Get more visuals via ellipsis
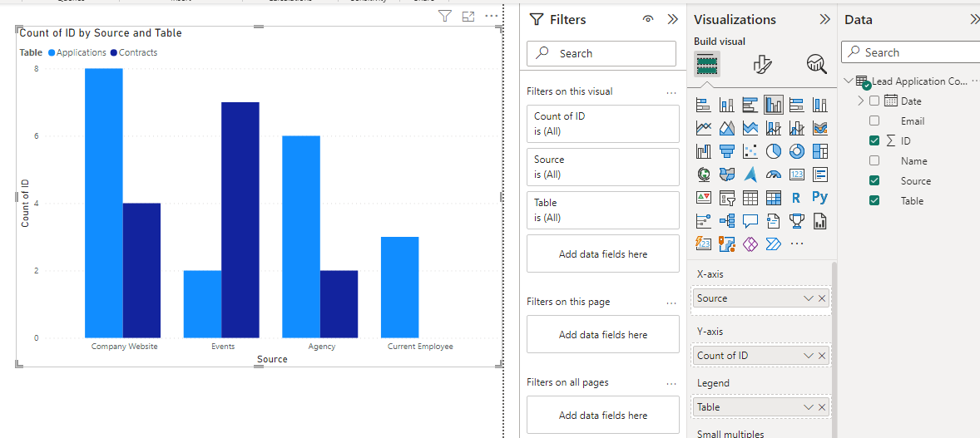The height and width of the screenshot is (438, 980). pos(796,243)
